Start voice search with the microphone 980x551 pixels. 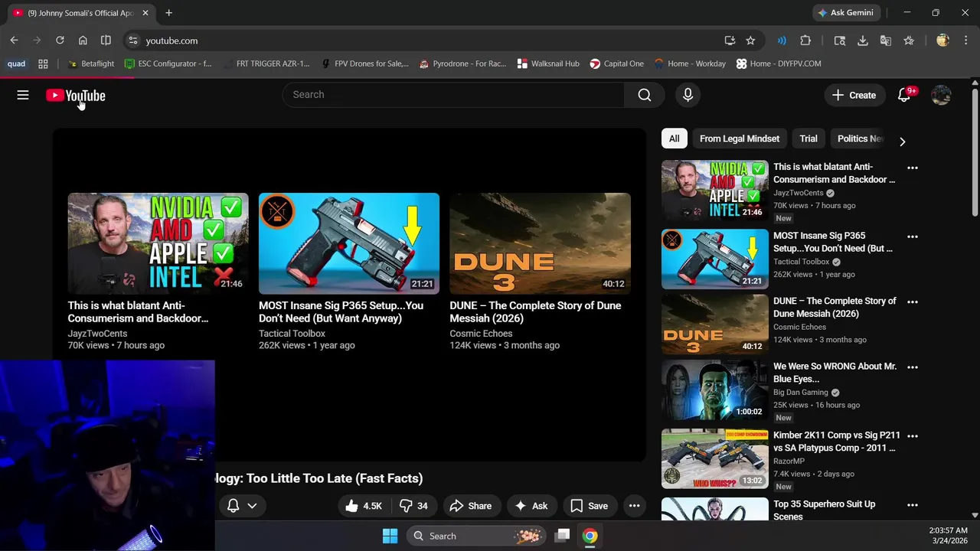point(688,95)
